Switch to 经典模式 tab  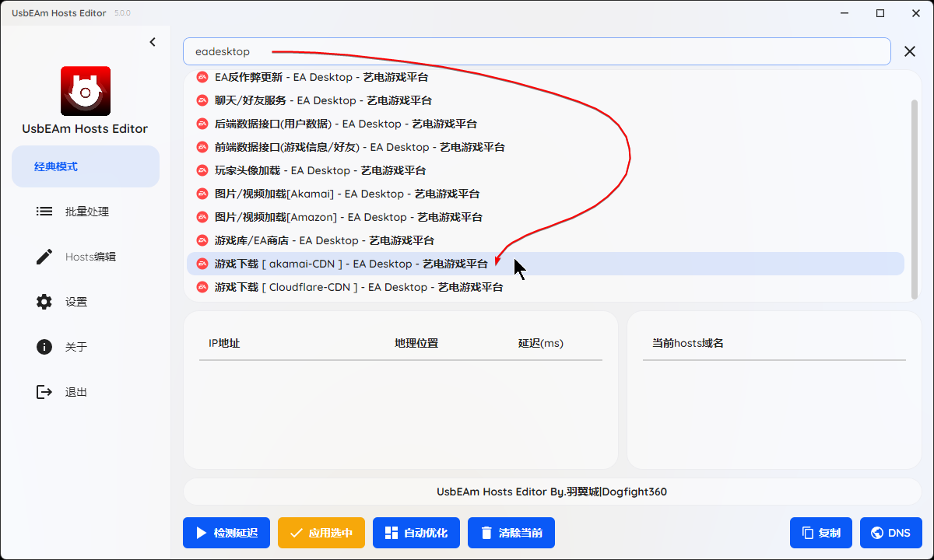point(86,166)
